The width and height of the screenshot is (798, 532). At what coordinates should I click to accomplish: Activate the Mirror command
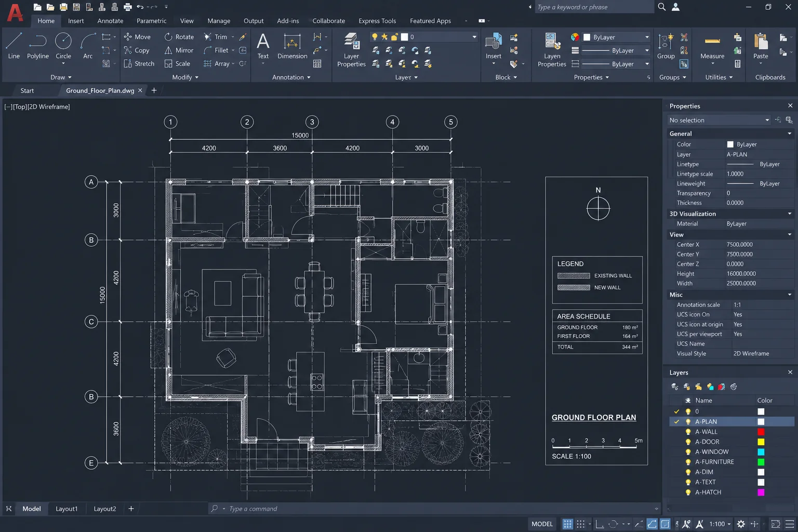179,50
